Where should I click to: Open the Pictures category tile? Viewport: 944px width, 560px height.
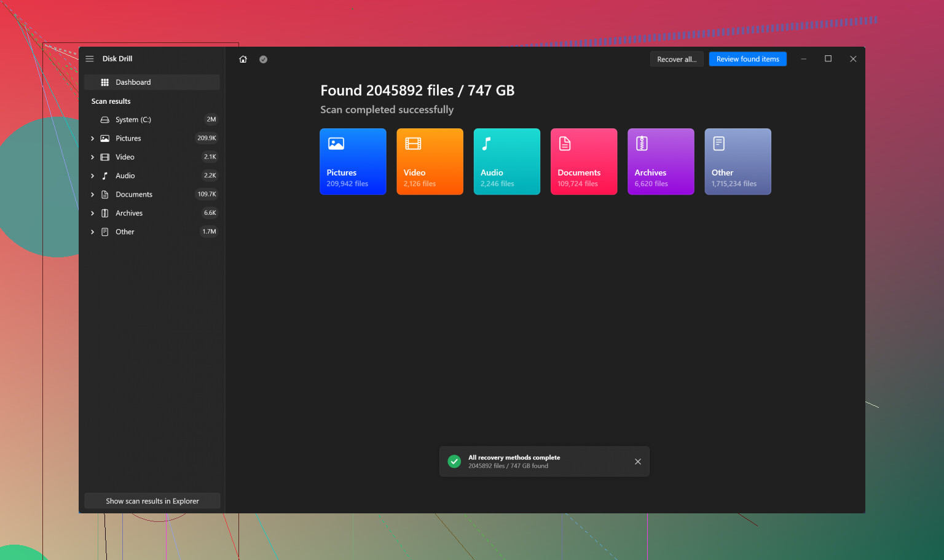353,161
